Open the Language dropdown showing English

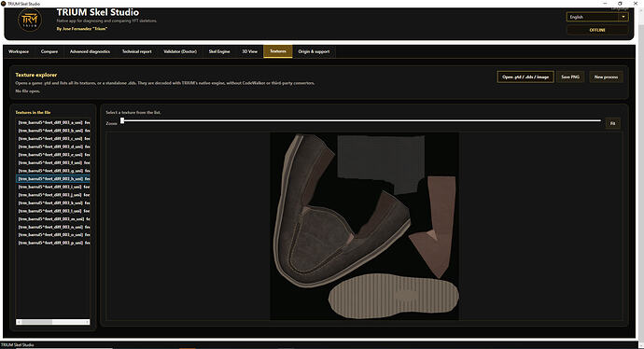pos(597,17)
